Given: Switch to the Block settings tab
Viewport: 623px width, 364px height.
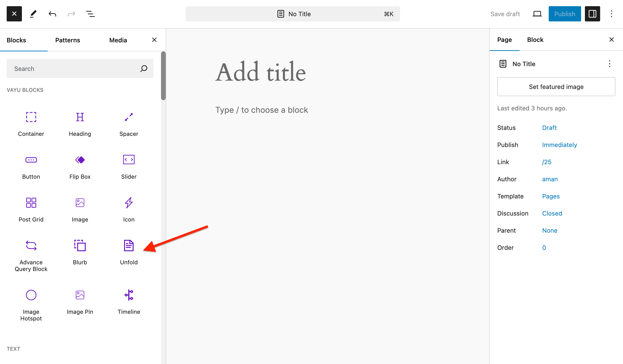Looking at the screenshot, I should point(535,40).
